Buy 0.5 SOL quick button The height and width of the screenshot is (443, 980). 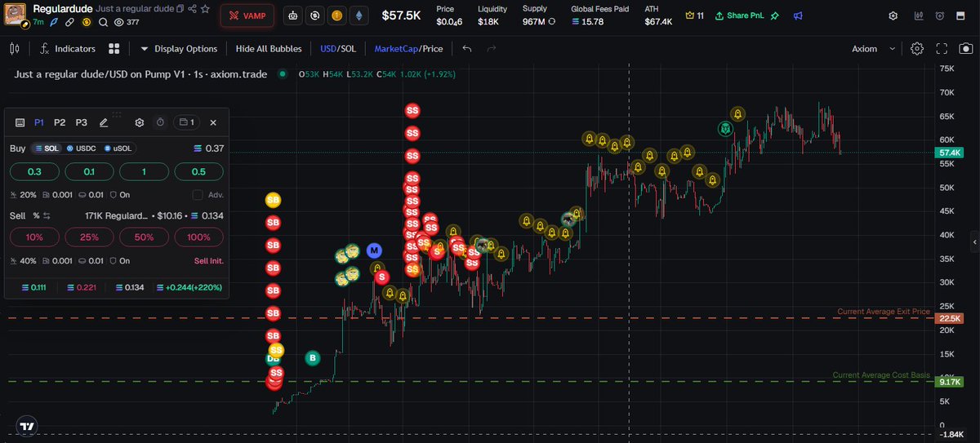[x=198, y=171]
